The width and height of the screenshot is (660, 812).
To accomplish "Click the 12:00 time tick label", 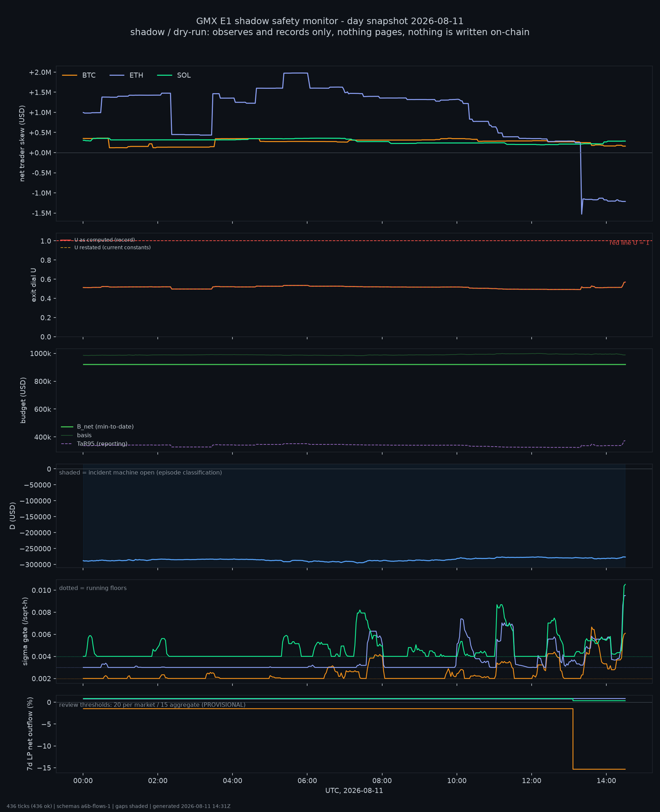I will coord(532,780).
